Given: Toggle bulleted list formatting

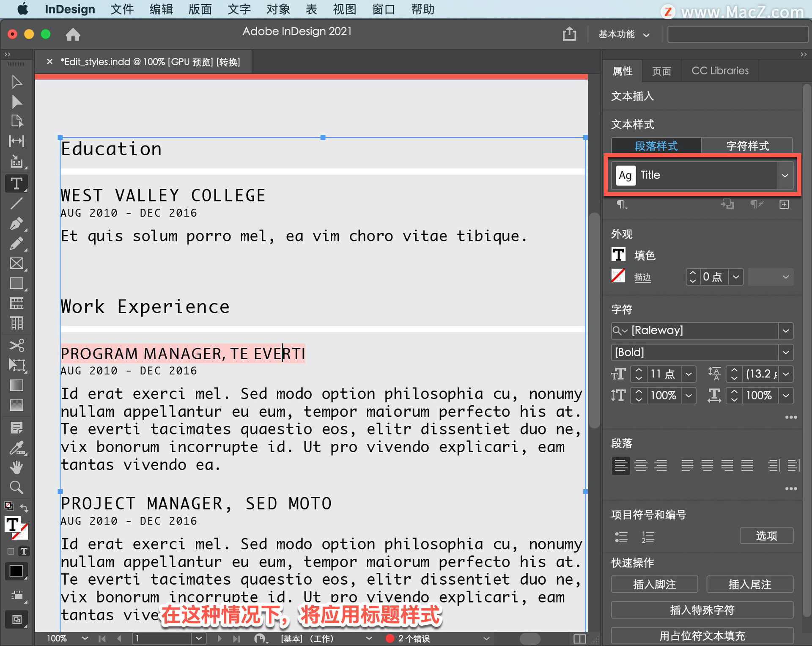Looking at the screenshot, I should 621,537.
